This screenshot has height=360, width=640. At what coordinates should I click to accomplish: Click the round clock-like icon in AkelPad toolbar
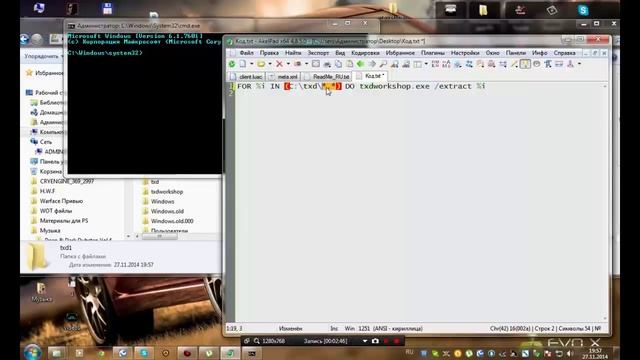[536, 64]
